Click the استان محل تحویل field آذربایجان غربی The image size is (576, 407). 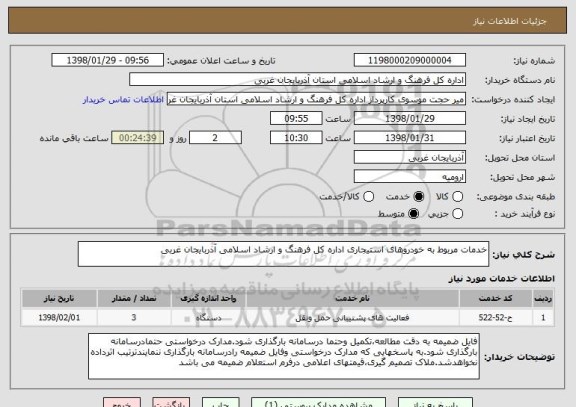[410, 158]
